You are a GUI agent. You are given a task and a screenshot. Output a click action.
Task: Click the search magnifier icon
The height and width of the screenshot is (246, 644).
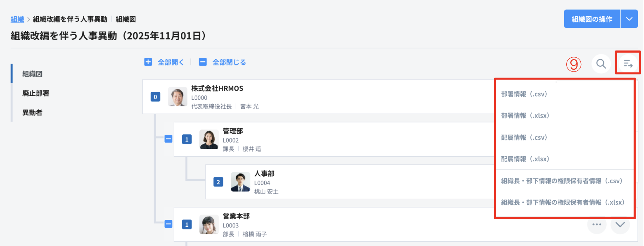[601, 64]
